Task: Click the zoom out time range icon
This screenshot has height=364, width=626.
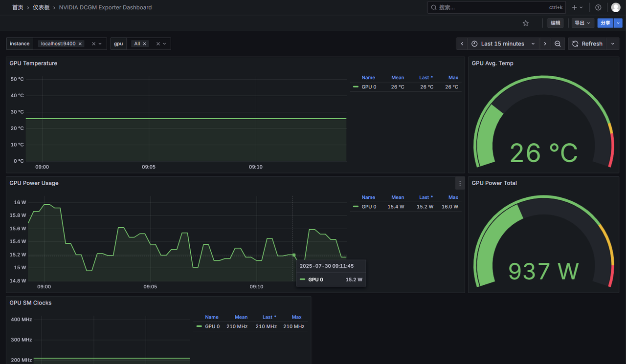Action: tap(558, 44)
